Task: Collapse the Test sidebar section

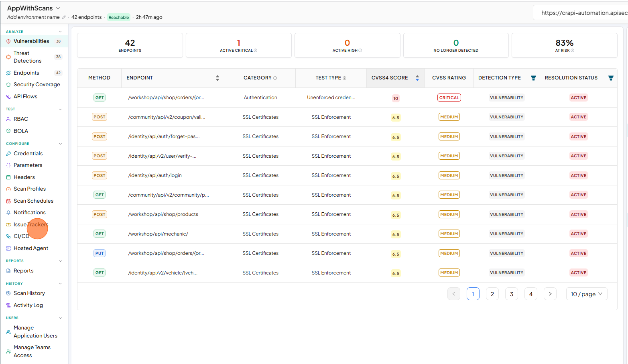Action: (x=61, y=109)
